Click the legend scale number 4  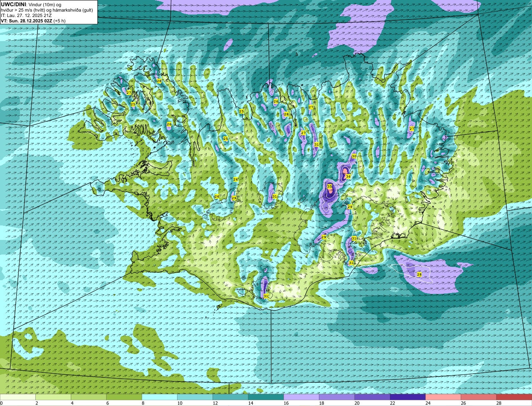click(x=72, y=403)
